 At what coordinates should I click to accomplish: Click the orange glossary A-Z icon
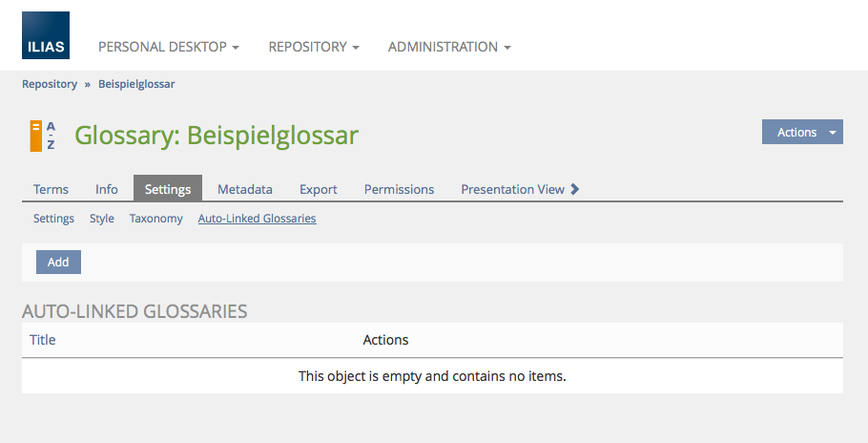(42, 136)
